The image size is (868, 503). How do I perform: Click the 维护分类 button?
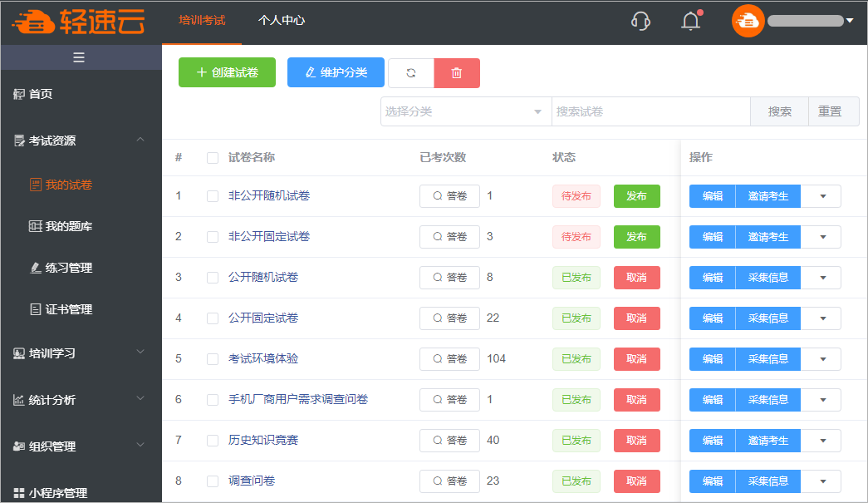pos(336,72)
